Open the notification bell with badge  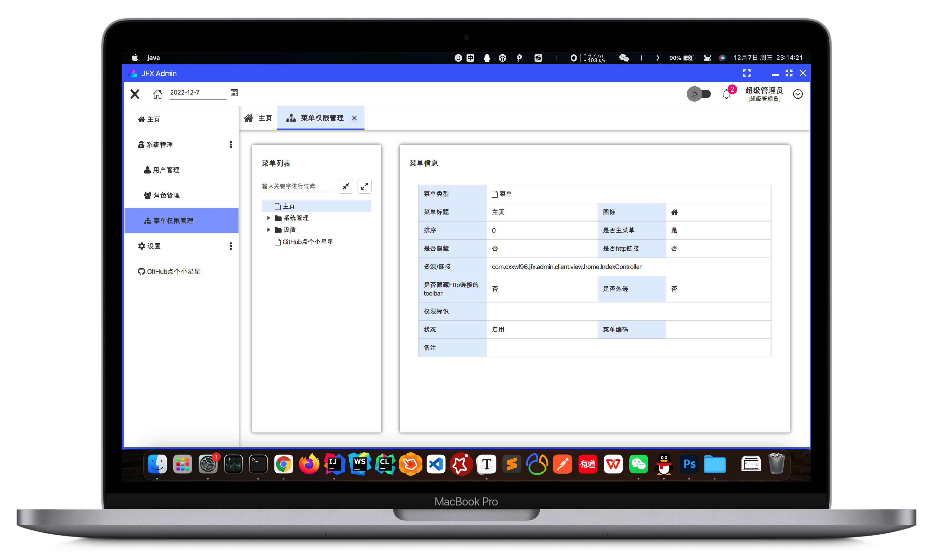(726, 94)
